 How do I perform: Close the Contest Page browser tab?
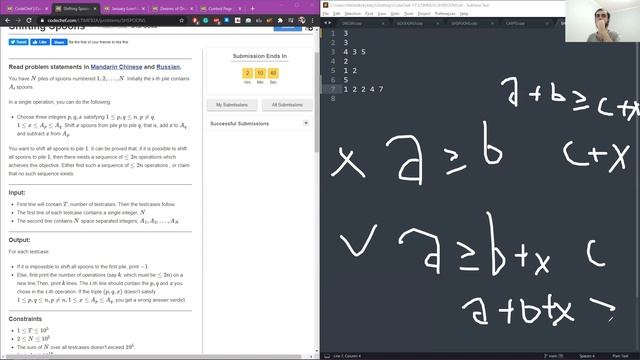pos(240,9)
